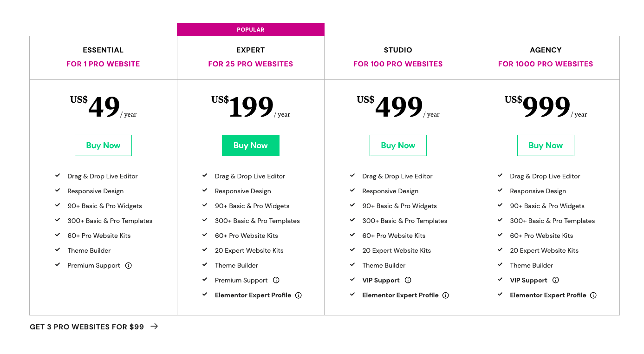The width and height of the screenshot is (644, 354).
Task: Open info icon next to Expert plan's Elementor Expert Profile
Action: click(299, 295)
